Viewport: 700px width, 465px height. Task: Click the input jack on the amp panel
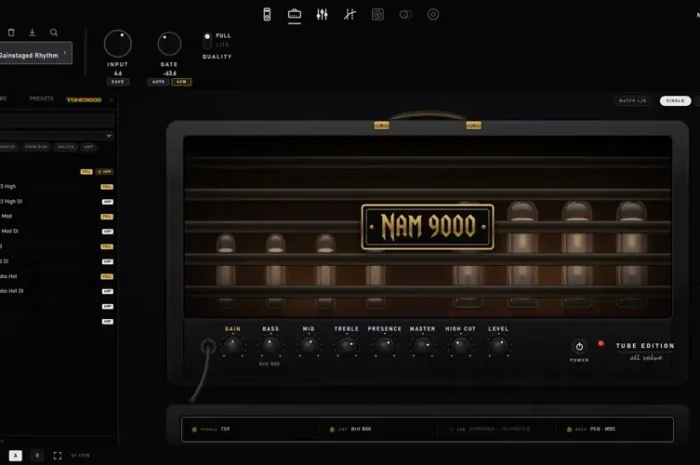click(208, 346)
